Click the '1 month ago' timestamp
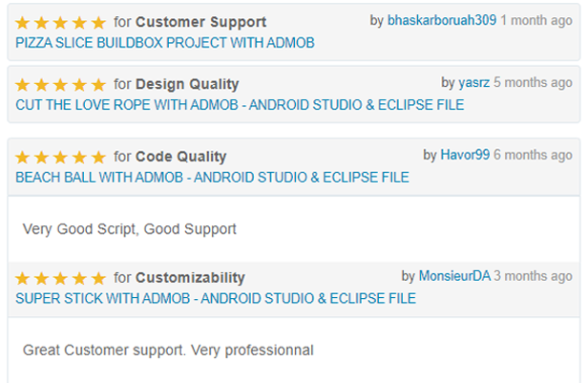The height and width of the screenshot is (383, 588). (536, 21)
